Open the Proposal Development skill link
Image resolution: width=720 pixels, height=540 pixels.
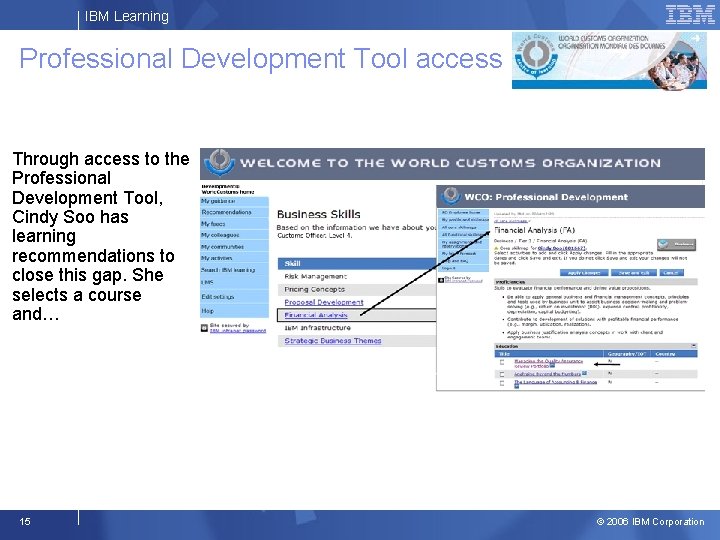pos(324,302)
